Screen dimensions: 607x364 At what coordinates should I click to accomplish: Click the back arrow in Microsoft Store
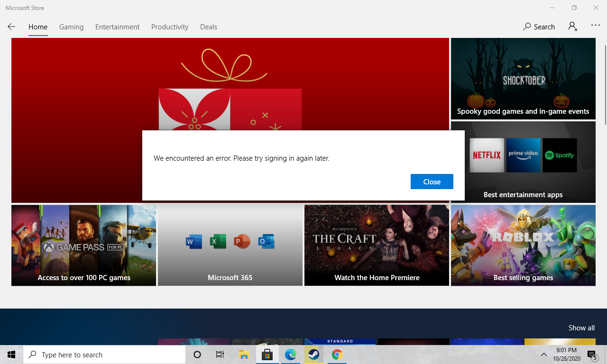(11, 27)
